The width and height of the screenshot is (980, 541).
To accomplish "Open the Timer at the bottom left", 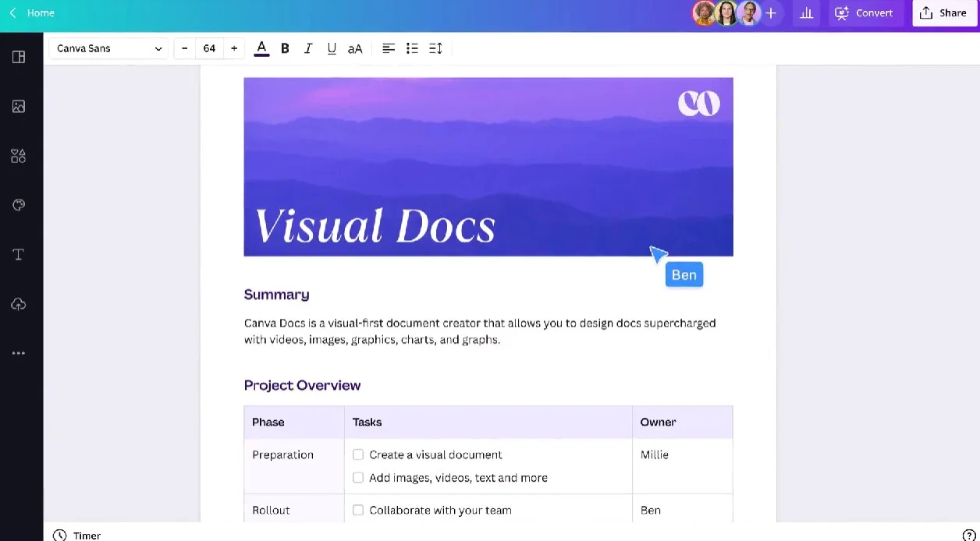I will tap(76, 536).
